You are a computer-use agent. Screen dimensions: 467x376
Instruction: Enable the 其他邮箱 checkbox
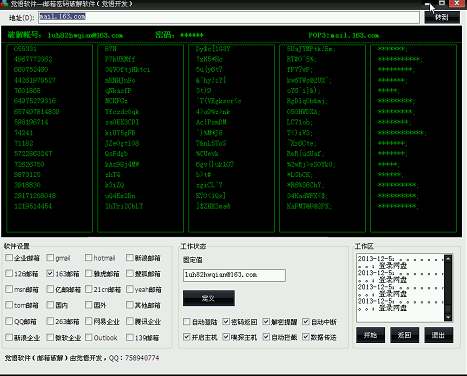pyautogui.click(x=130, y=305)
